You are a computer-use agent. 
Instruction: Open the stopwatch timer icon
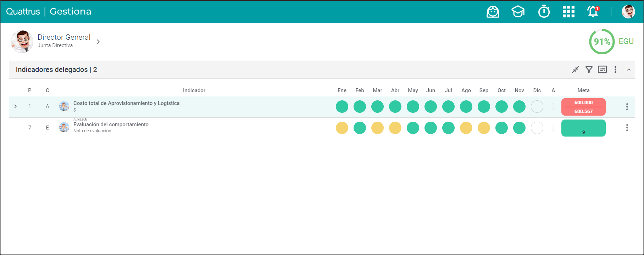(x=544, y=12)
